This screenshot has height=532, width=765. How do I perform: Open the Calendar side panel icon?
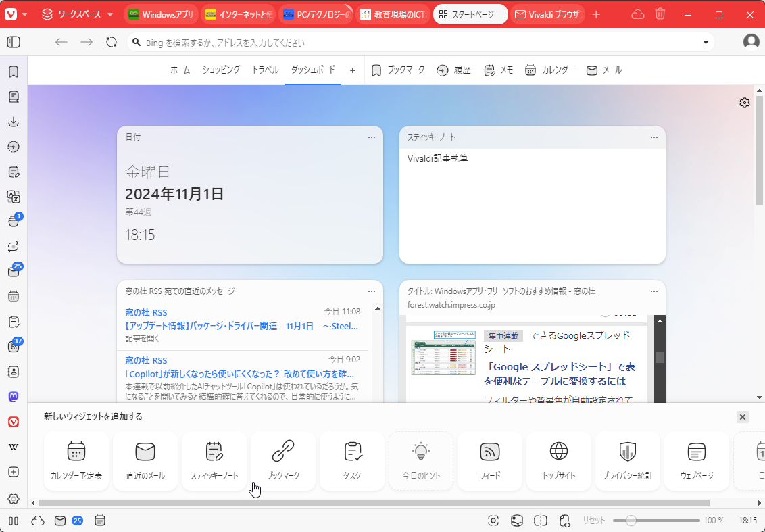tap(14, 296)
